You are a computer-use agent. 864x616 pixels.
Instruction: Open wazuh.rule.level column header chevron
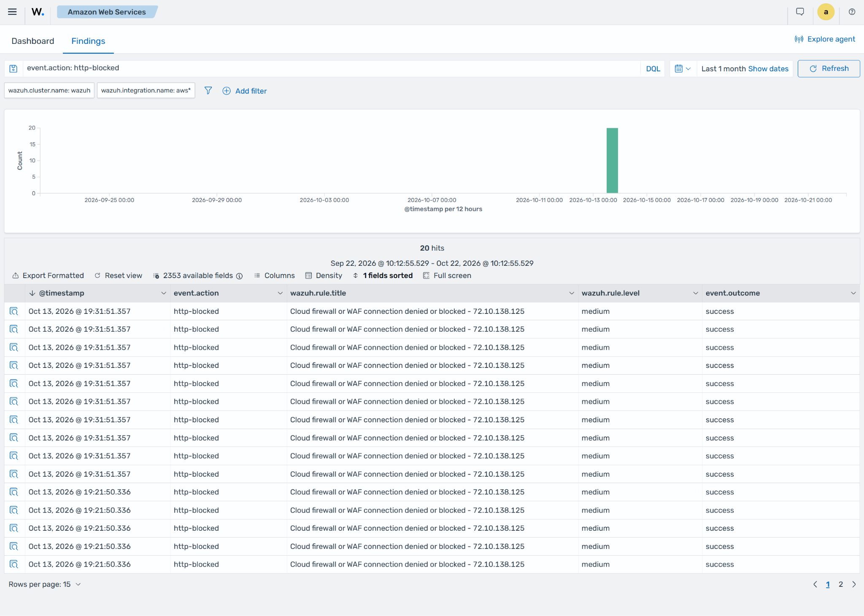coord(696,293)
